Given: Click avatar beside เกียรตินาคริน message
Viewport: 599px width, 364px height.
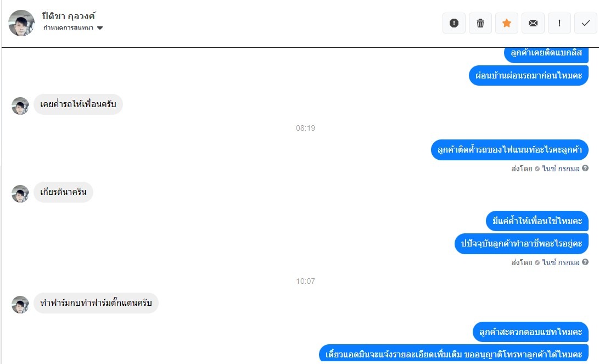Looking at the screenshot, I should pyautogui.click(x=20, y=194).
